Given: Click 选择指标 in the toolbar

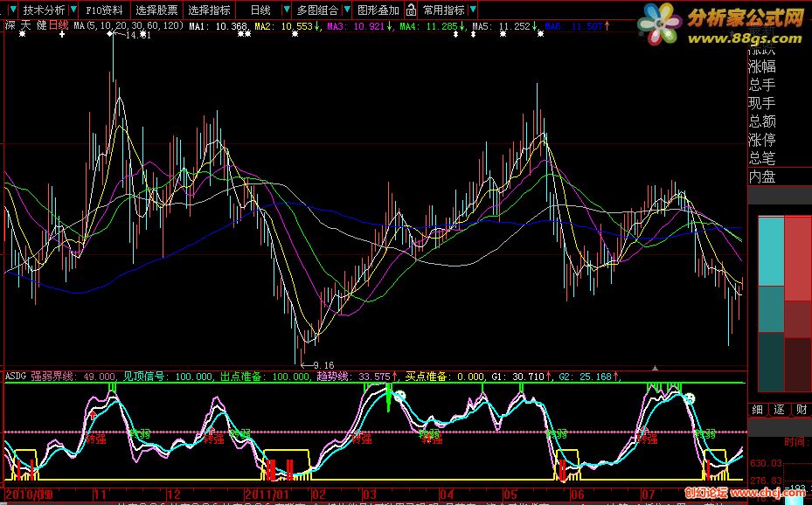Looking at the screenshot, I should (209, 10).
